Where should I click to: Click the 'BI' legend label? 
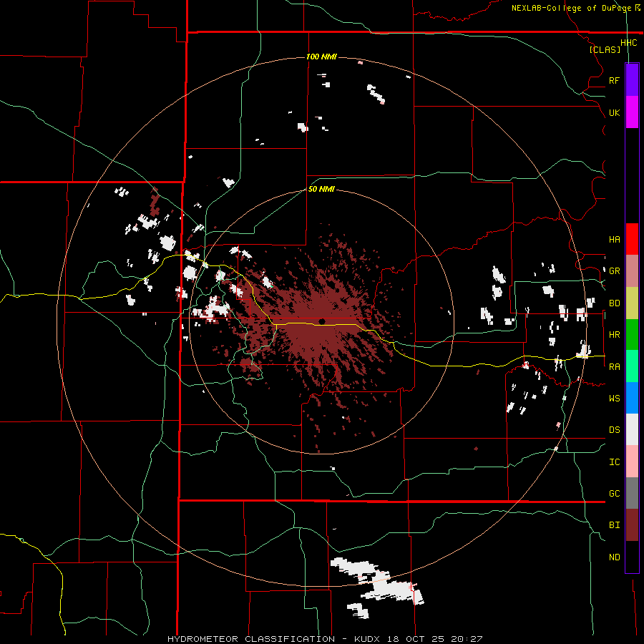615,525
